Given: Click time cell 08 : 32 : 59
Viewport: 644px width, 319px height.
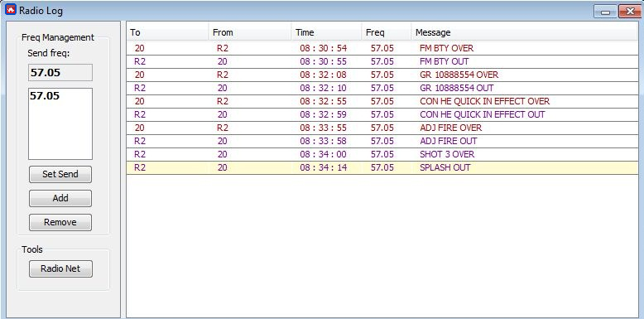Looking at the screenshot, I should pyautogui.click(x=323, y=114).
